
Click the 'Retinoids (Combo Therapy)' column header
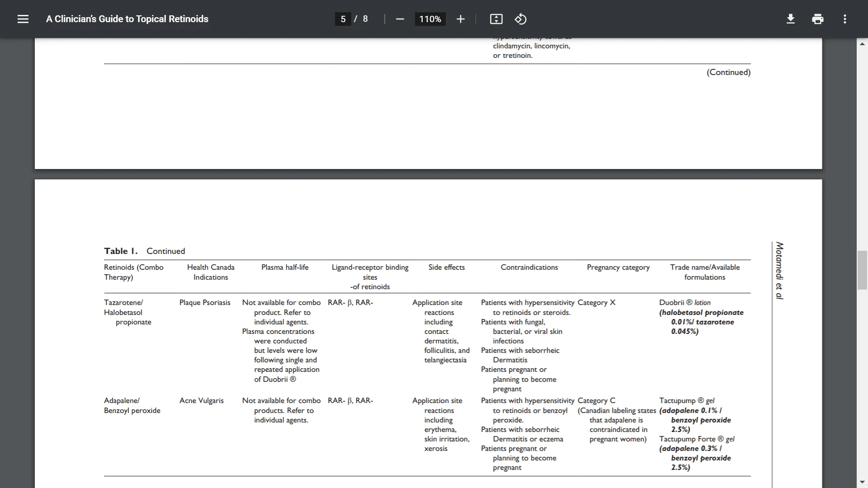coord(134,272)
